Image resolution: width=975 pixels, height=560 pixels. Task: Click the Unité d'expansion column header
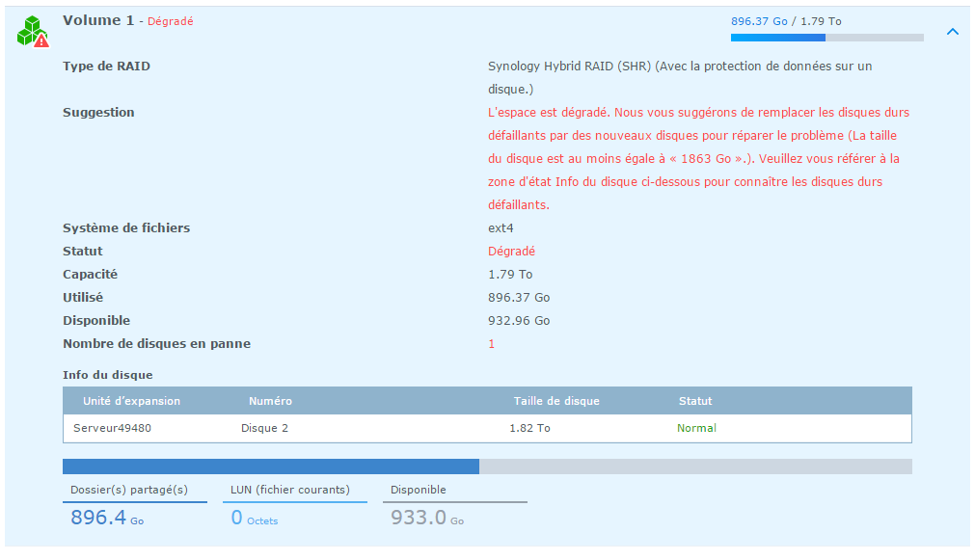[131, 401]
